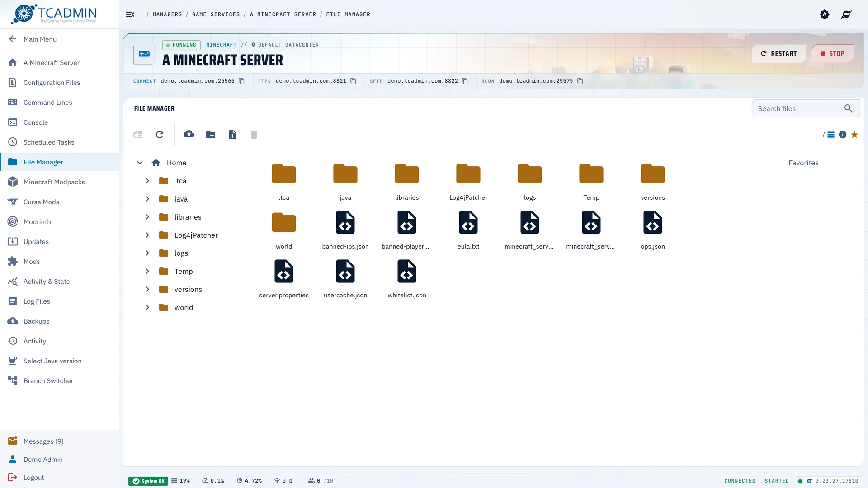Copy the SFTP address to clipboard
This screenshot has width=868, height=488.
pyautogui.click(x=465, y=81)
